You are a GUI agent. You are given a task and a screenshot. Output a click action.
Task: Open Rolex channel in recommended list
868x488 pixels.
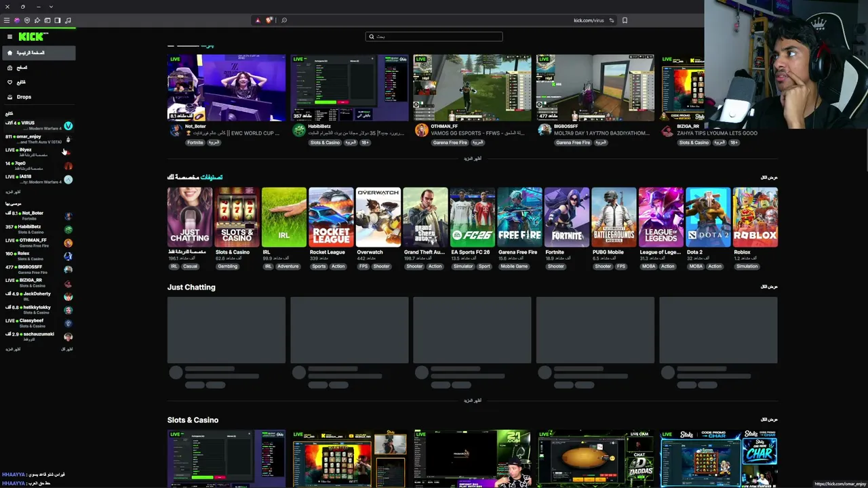click(x=38, y=256)
